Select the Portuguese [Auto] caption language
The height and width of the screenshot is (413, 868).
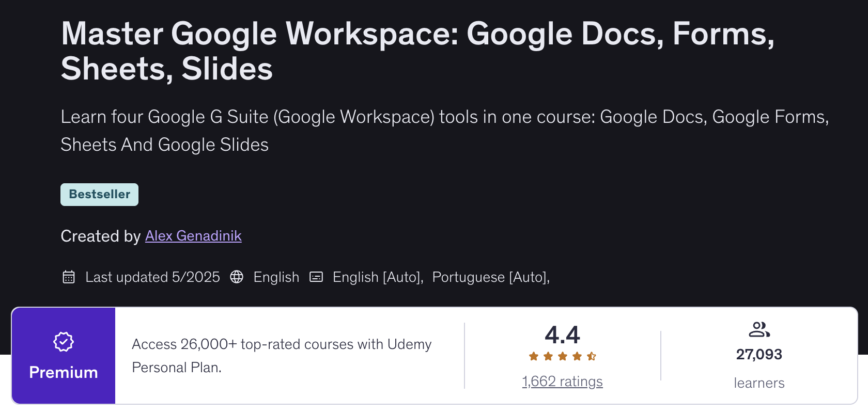490,277
